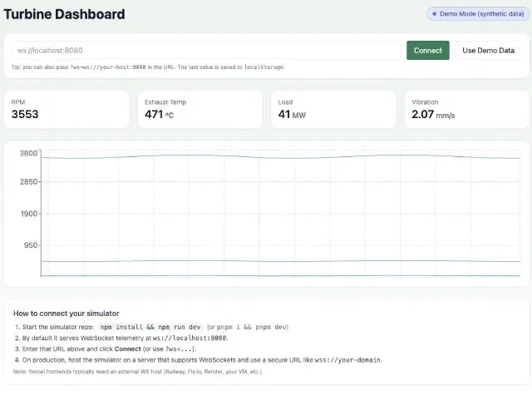Click the Demo Mode status badge
Screen dimensions: 532x395
477,14
